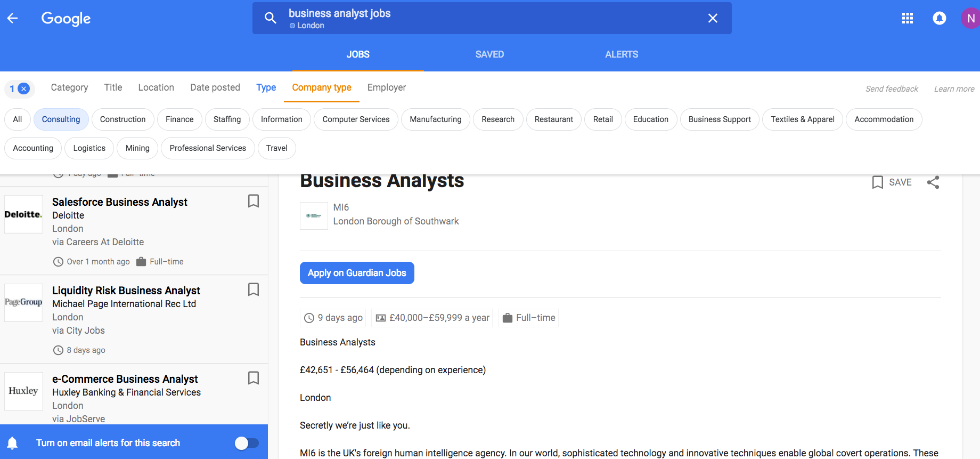Image resolution: width=980 pixels, height=459 pixels.
Task: Filter by Mining chip
Action: click(x=137, y=148)
